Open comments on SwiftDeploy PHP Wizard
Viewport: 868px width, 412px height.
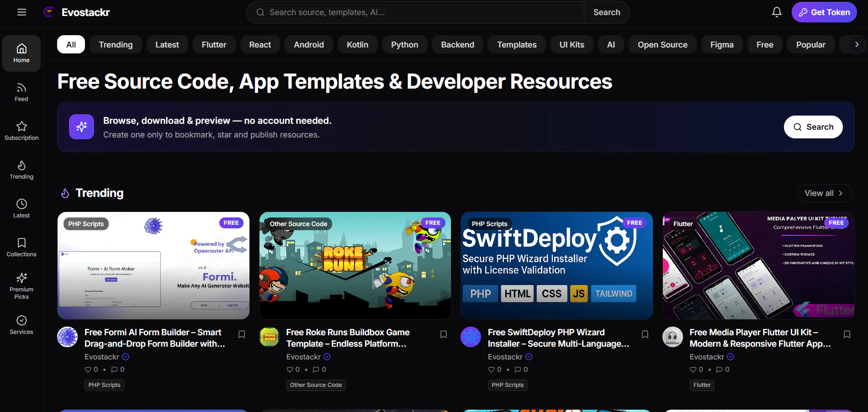point(521,370)
